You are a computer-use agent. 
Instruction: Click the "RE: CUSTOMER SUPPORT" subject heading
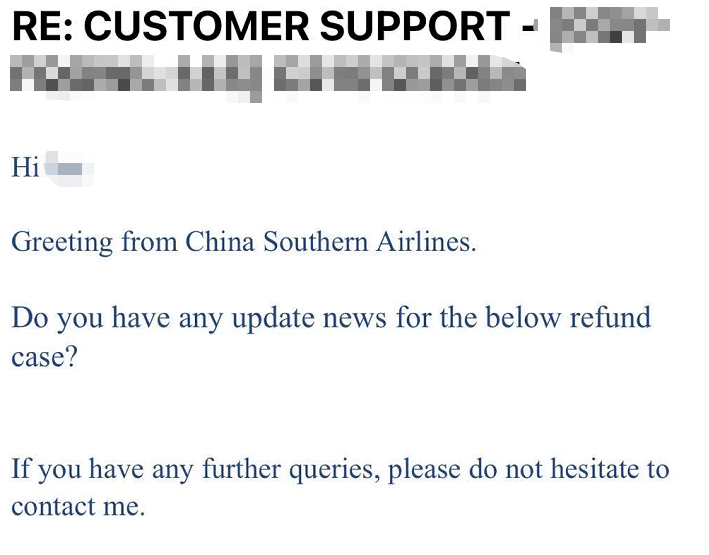pos(261,26)
